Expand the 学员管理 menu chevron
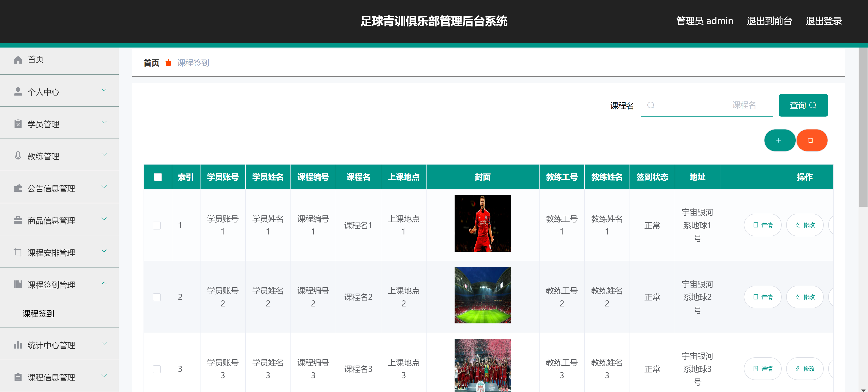Screen dimensions: 868x392 coord(104,122)
